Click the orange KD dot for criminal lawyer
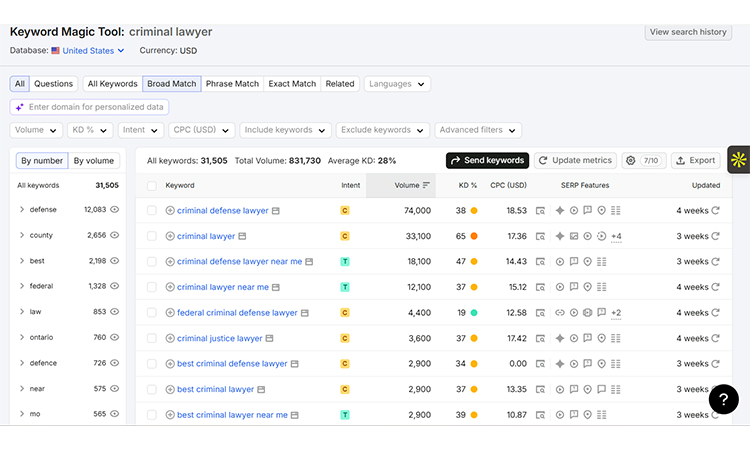Viewport: 750px width, 450px height. 474,236
